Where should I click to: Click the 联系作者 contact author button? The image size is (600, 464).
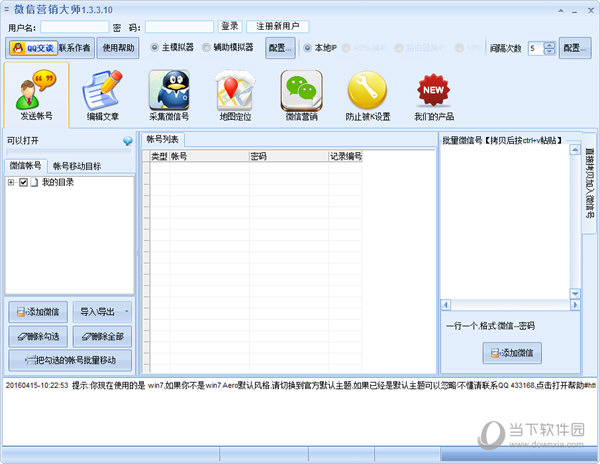click(x=75, y=48)
